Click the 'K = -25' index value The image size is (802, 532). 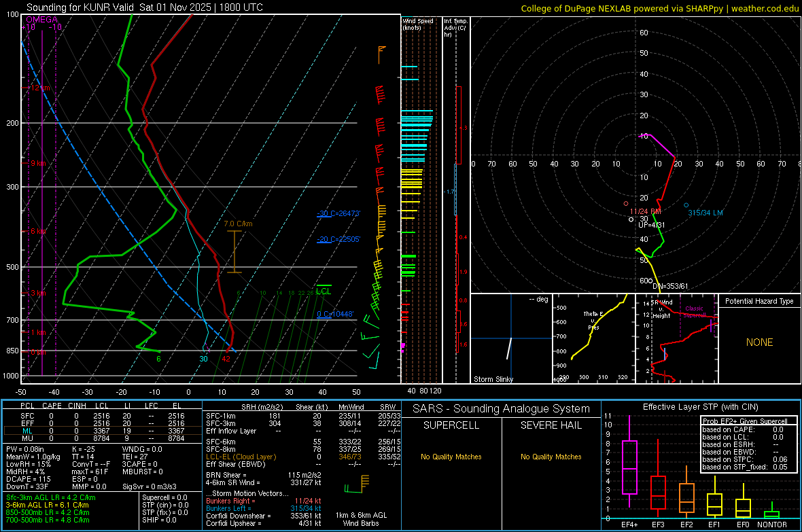point(84,449)
